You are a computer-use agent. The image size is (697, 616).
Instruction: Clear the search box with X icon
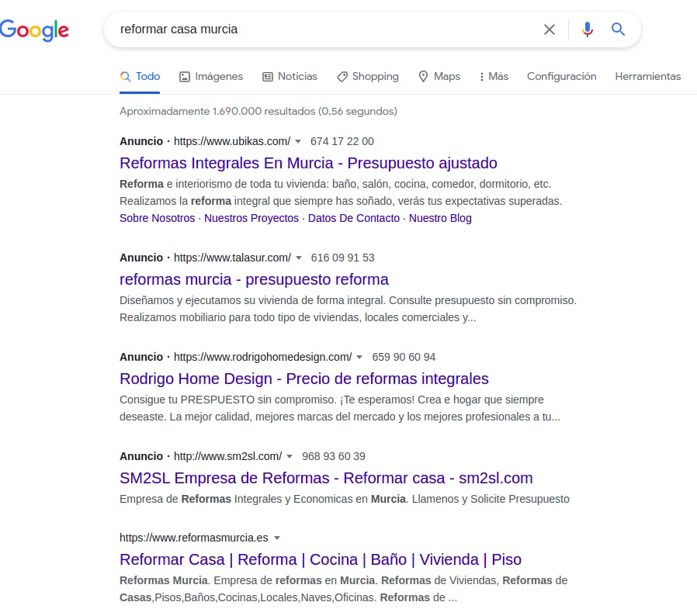(x=550, y=29)
